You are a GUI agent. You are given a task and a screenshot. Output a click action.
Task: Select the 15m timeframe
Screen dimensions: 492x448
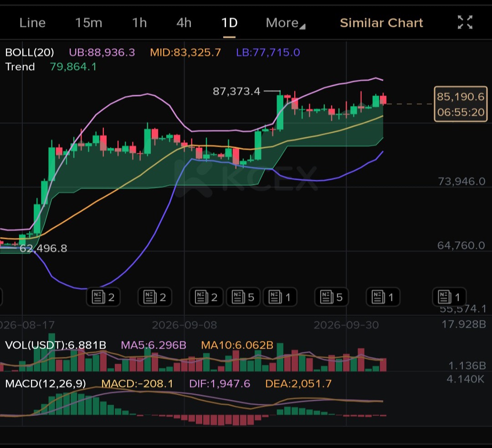pyautogui.click(x=88, y=23)
